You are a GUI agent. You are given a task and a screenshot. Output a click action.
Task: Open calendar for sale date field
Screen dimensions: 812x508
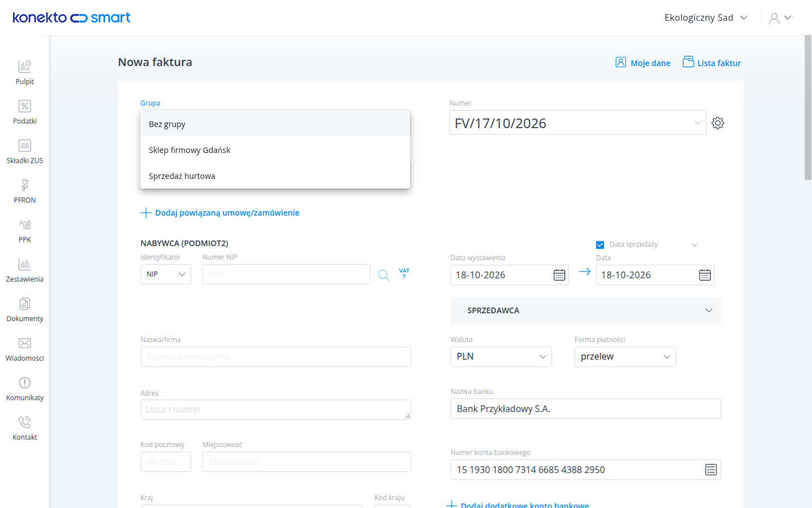pyautogui.click(x=705, y=275)
